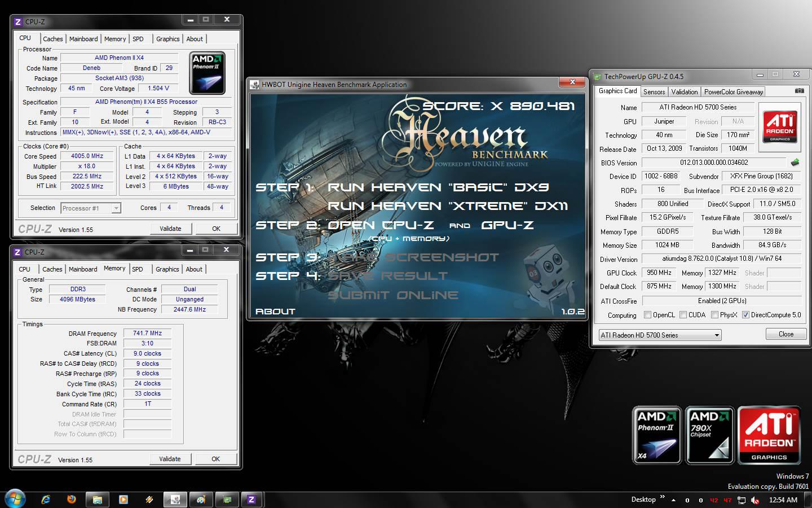The image size is (812, 508).
Task: Toggle the PhysX checkbox in GPU-Z
Action: click(714, 315)
